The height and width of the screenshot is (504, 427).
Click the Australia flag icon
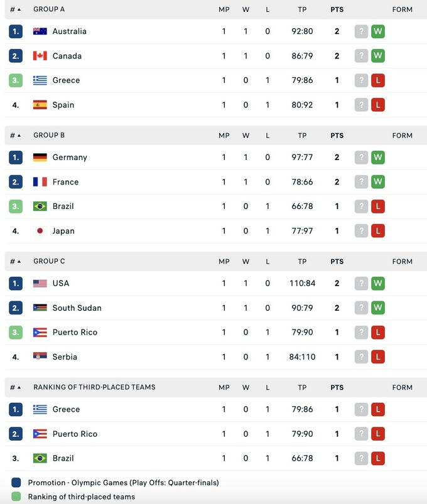(40, 31)
